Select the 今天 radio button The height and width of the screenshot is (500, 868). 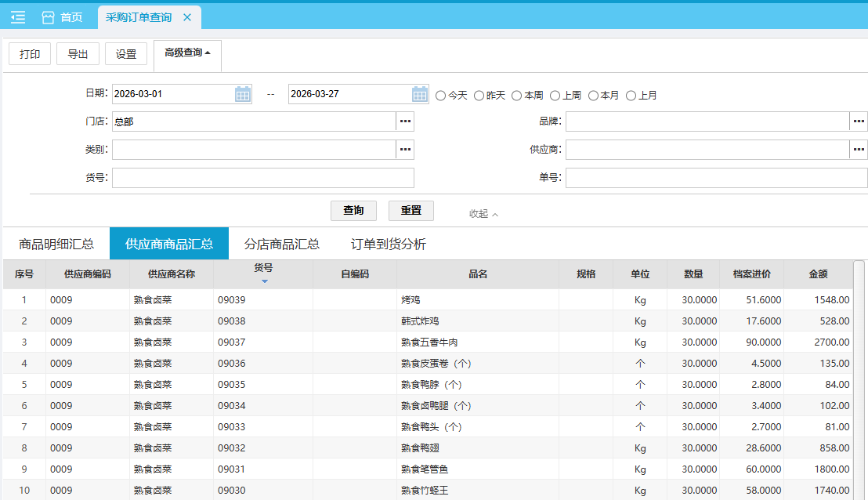[x=440, y=96]
